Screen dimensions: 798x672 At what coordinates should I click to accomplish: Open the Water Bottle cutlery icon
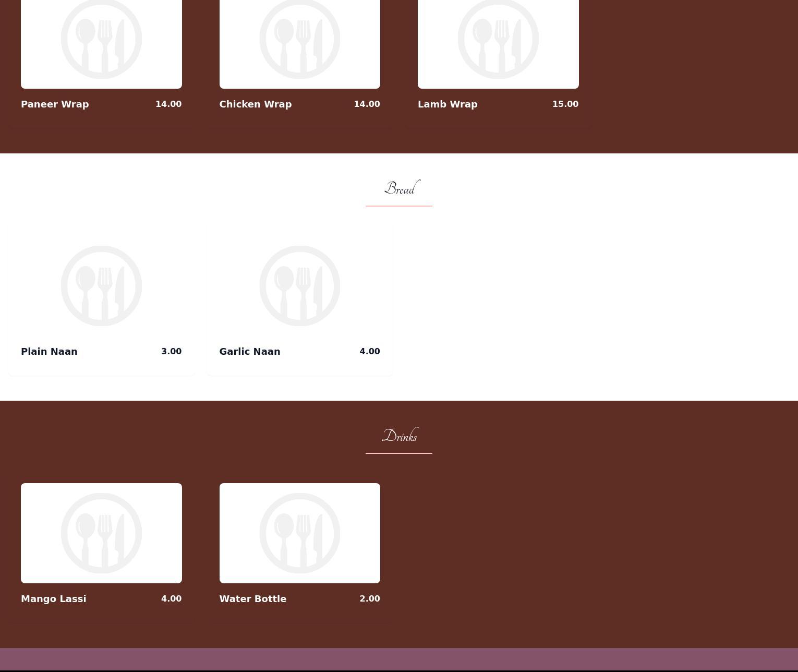[299, 533]
